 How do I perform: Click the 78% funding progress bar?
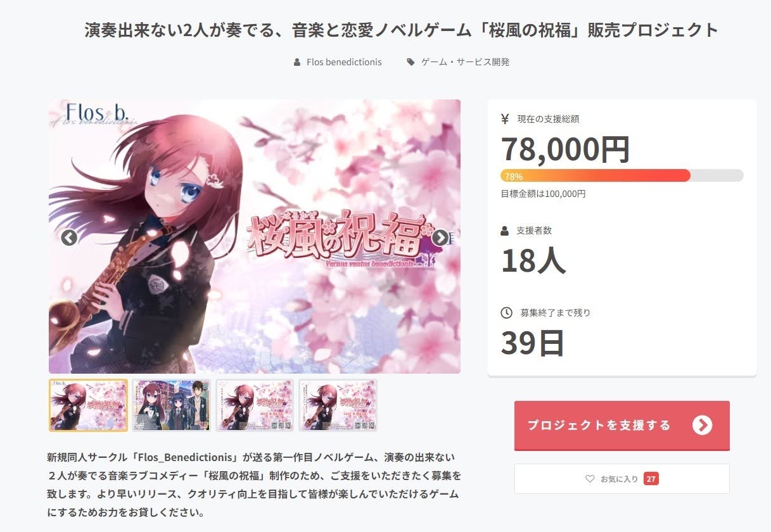click(x=622, y=175)
